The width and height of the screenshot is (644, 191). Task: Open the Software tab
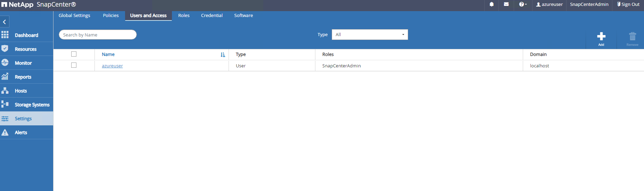tap(243, 16)
